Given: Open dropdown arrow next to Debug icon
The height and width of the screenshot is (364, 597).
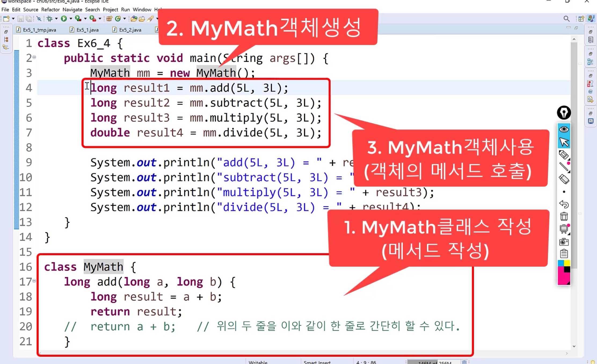Looking at the screenshot, I should point(56,19).
